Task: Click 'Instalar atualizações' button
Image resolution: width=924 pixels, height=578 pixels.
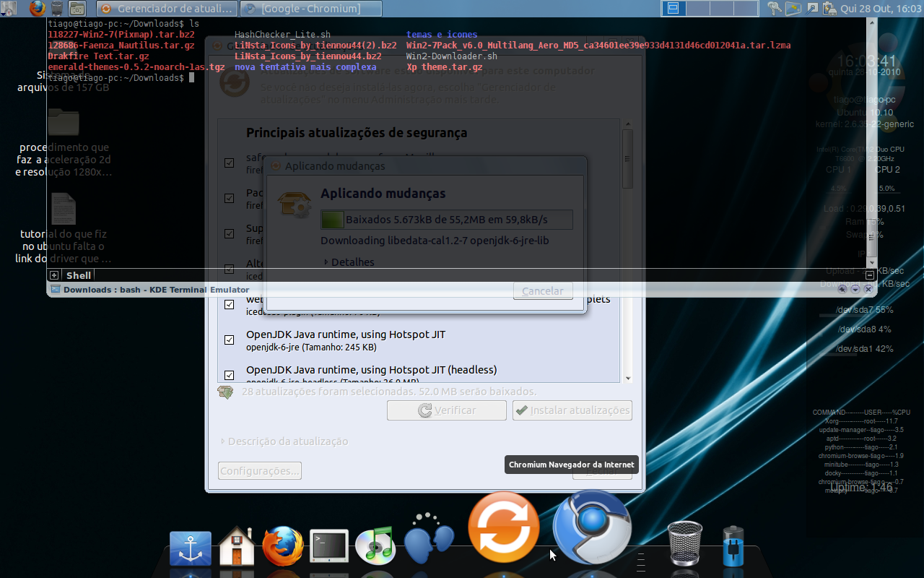Action: pos(572,410)
